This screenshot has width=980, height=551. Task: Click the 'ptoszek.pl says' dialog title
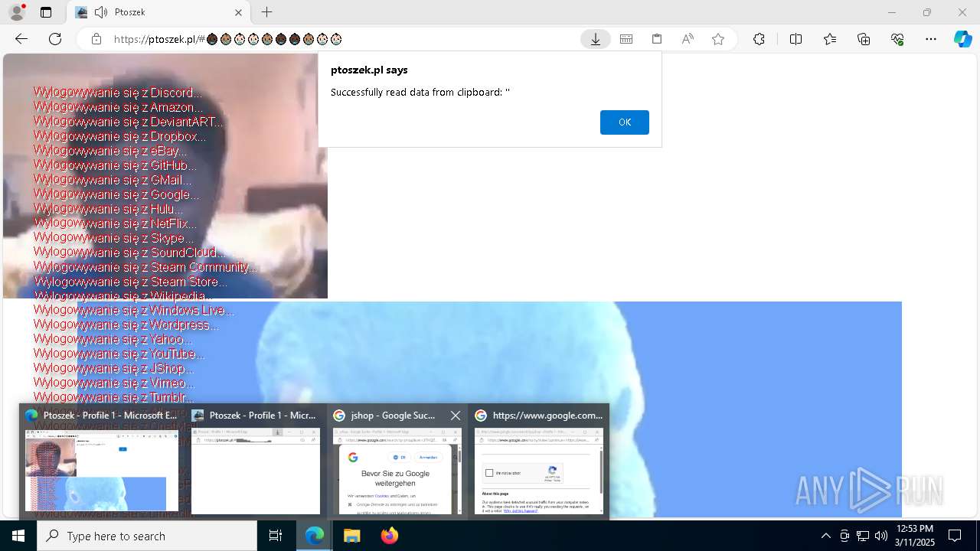(369, 70)
